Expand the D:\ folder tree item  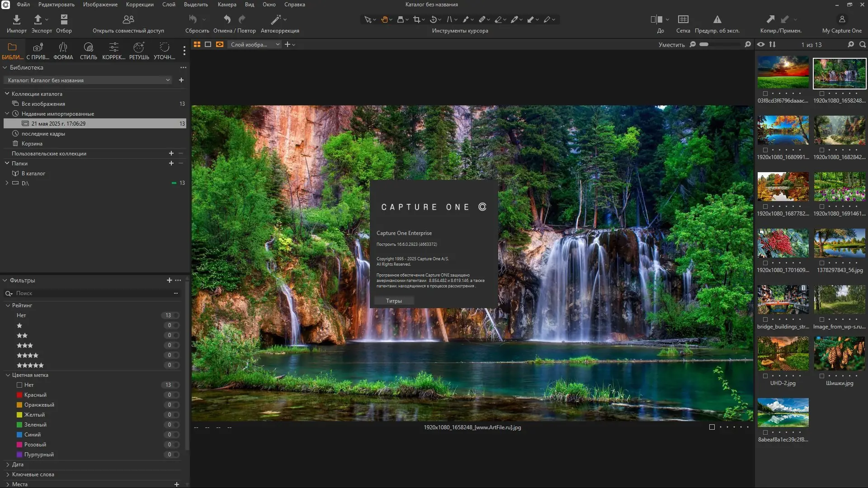(7, 183)
